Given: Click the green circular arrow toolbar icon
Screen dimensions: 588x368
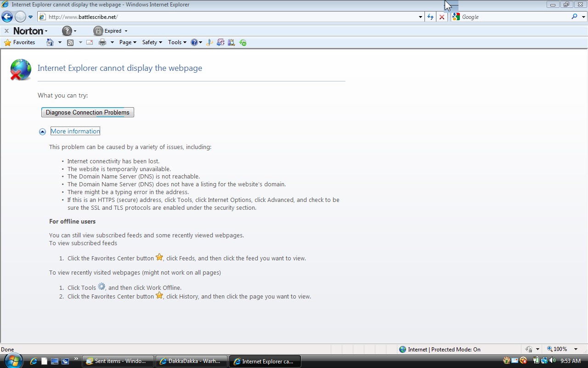Looking at the screenshot, I should tap(243, 42).
